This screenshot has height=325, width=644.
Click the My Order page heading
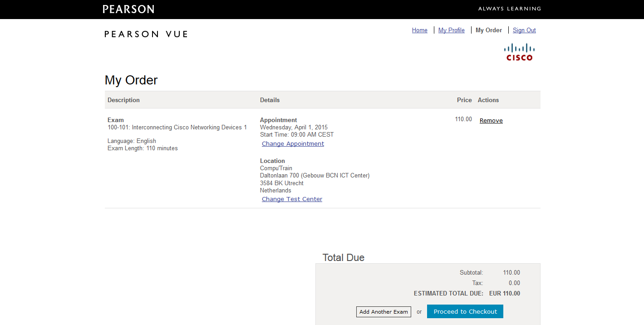[131, 80]
